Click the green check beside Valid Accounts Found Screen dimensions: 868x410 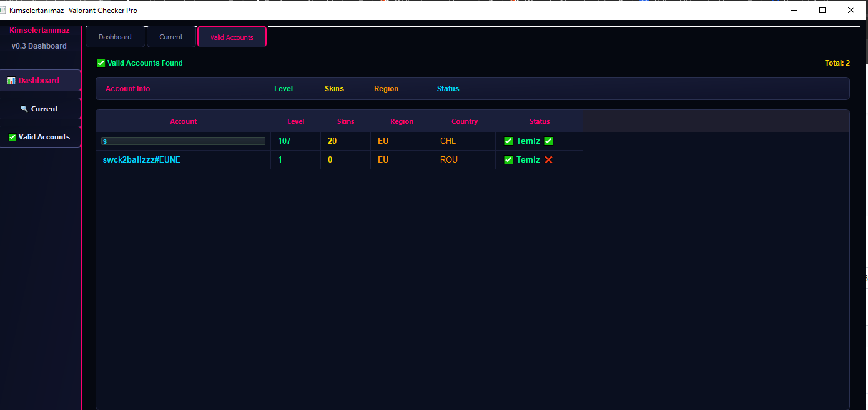(101, 63)
